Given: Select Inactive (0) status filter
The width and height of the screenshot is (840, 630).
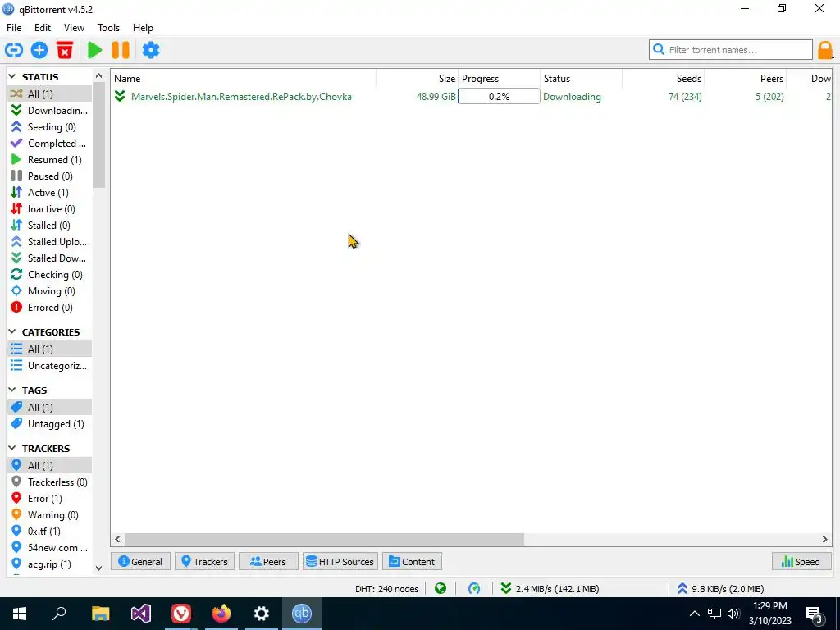Looking at the screenshot, I should pos(50,209).
